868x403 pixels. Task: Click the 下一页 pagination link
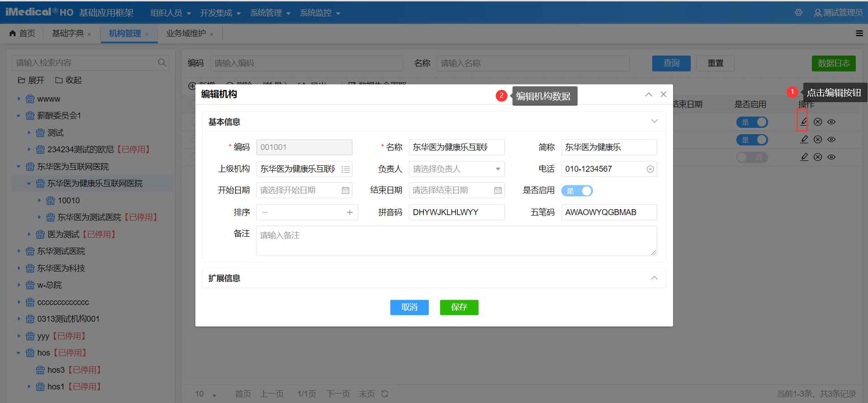[x=338, y=394]
